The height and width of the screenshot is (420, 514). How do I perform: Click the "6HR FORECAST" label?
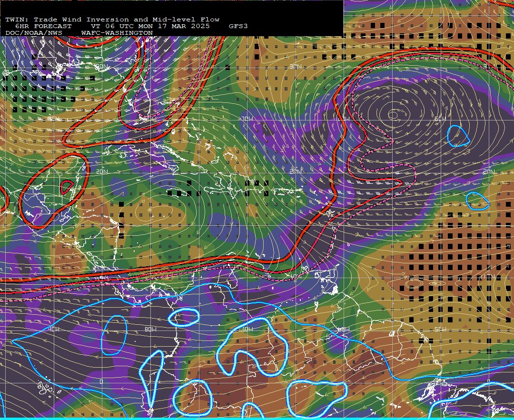click(x=43, y=26)
